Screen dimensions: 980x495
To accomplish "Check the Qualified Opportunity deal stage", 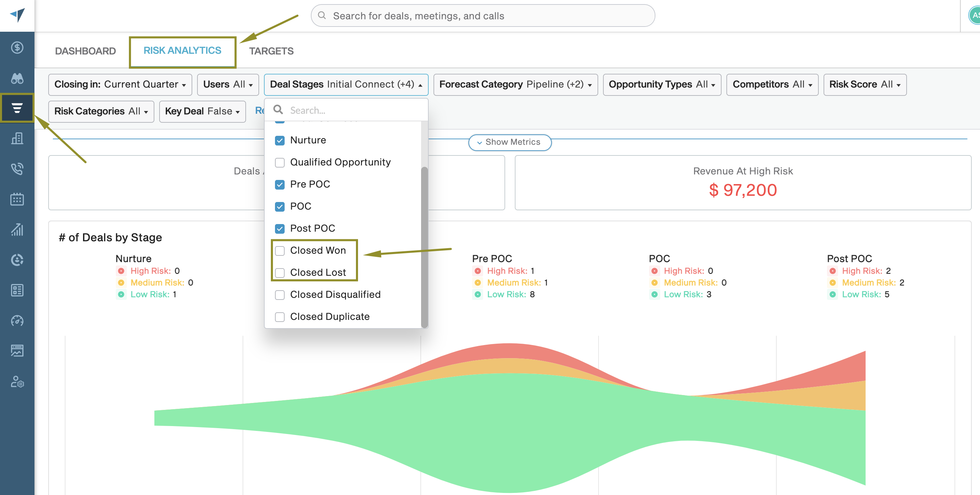I will tap(279, 162).
